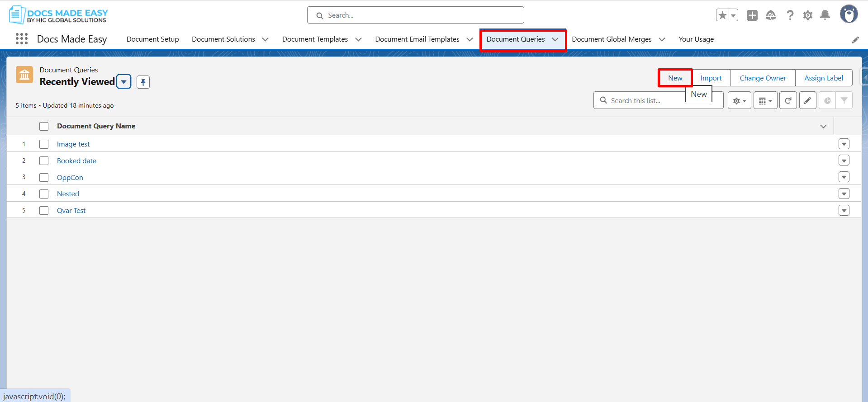Go to the Your Usage tab
This screenshot has width=868, height=402.
(x=696, y=39)
